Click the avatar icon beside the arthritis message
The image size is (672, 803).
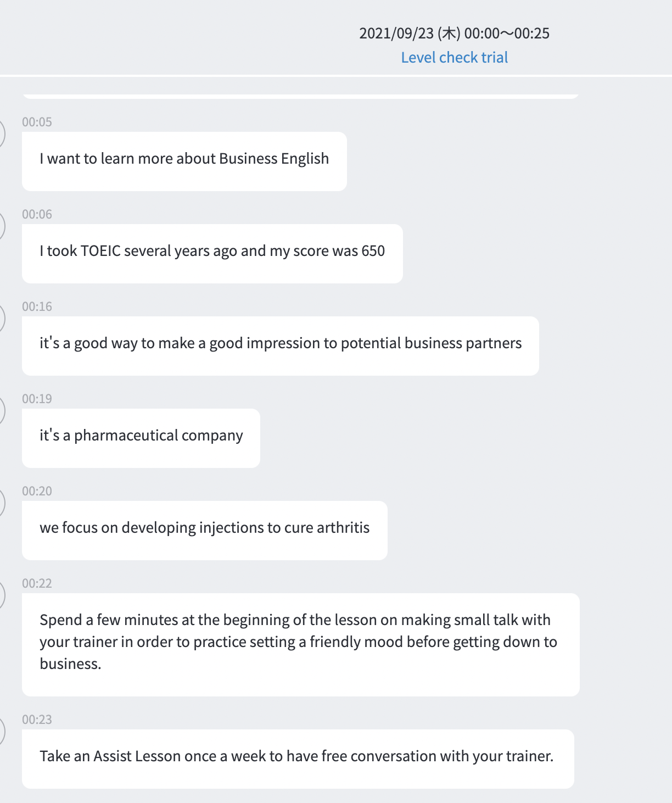(2, 503)
